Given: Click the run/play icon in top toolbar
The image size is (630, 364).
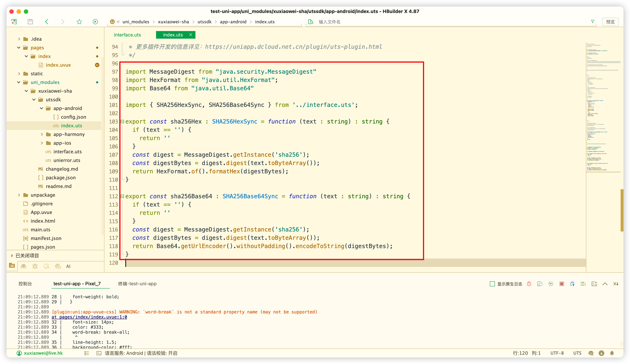Looking at the screenshot, I should coord(95,22).
